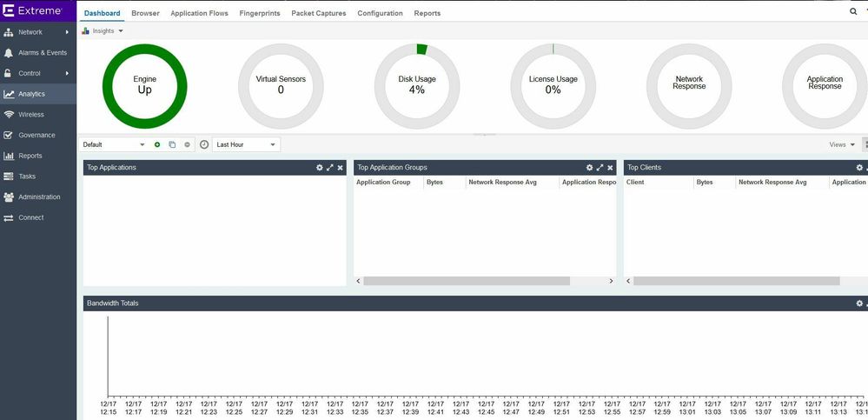Image resolution: width=868 pixels, height=420 pixels.
Task: Open Top Application Groups gear settings
Action: (590, 167)
